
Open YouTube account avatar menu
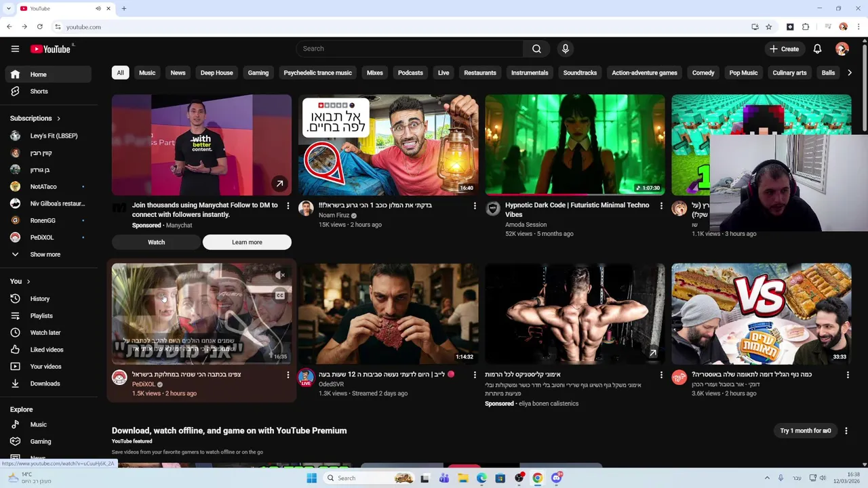click(842, 49)
